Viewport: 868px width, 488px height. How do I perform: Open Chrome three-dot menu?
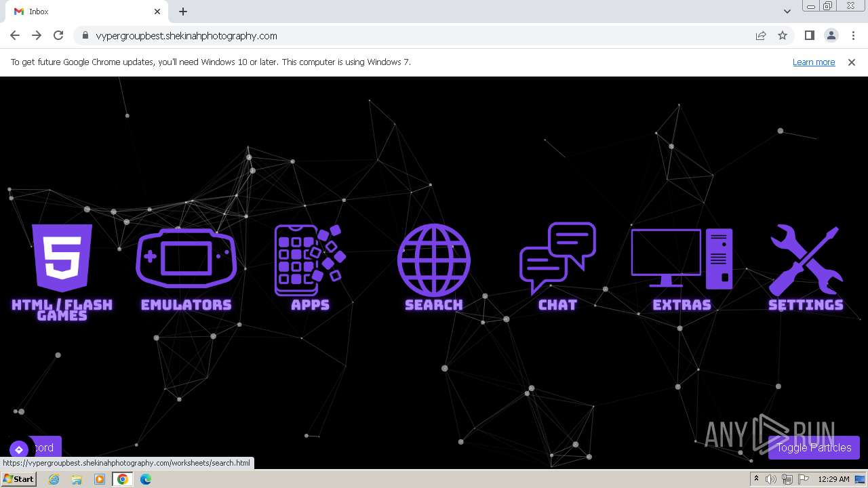[x=853, y=36]
